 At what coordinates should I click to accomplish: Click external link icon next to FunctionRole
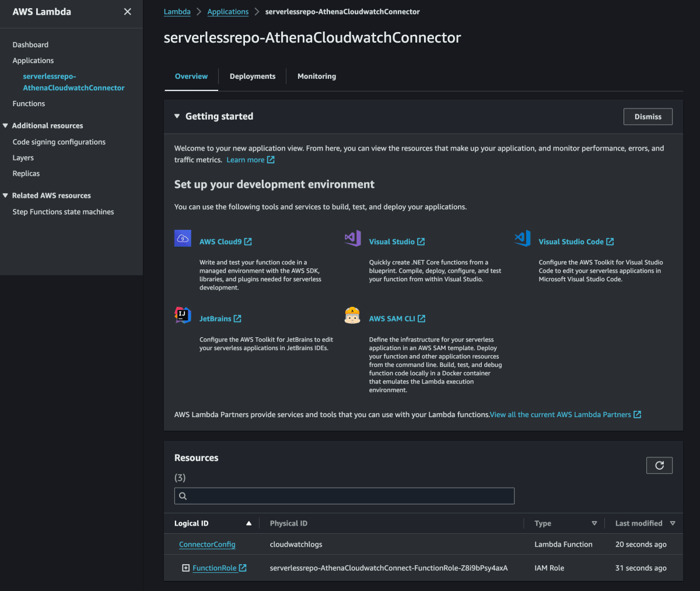[x=243, y=568]
